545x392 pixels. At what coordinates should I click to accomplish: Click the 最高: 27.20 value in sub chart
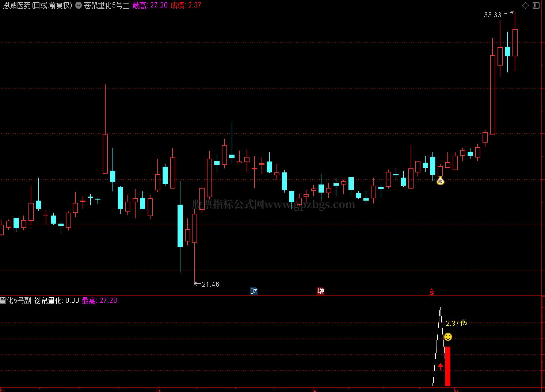point(100,301)
